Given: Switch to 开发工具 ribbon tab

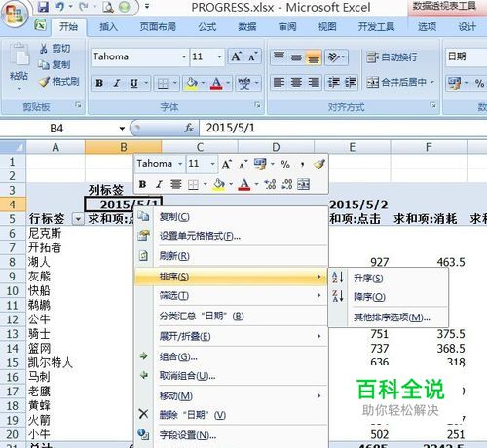Looking at the screenshot, I should pyautogui.click(x=376, y=26).
